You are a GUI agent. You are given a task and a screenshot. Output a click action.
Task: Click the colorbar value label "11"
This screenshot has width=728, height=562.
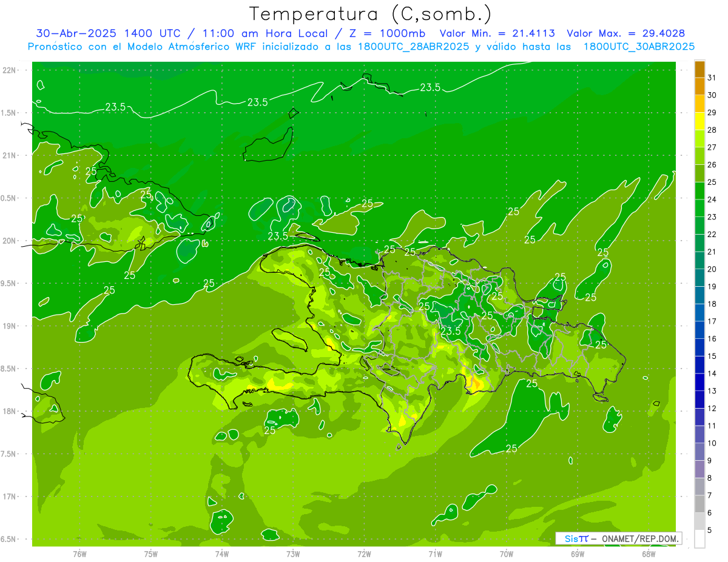tap(712, 426)
